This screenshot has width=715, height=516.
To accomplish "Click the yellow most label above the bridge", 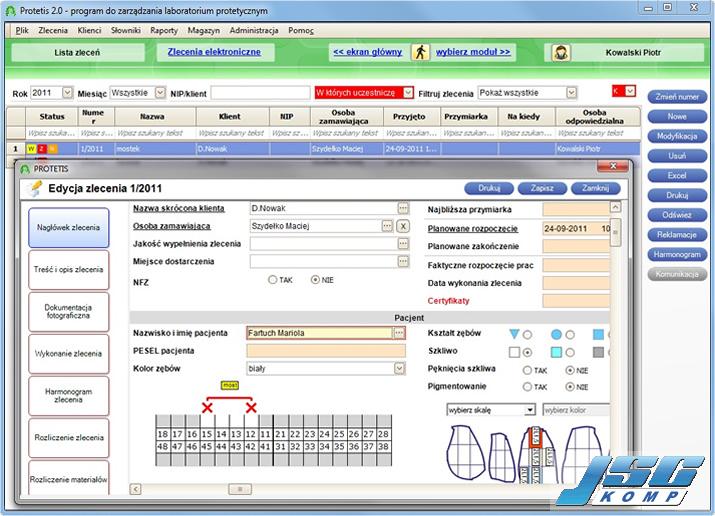I will (229, 385).
